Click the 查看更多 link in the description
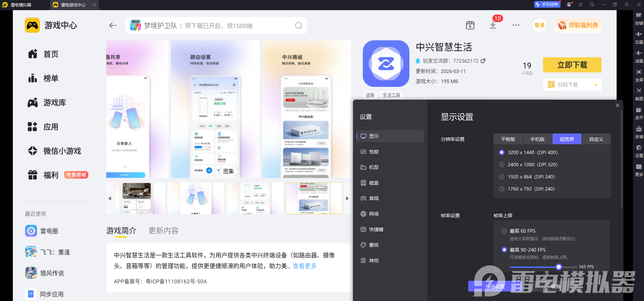 click(305, 266)
